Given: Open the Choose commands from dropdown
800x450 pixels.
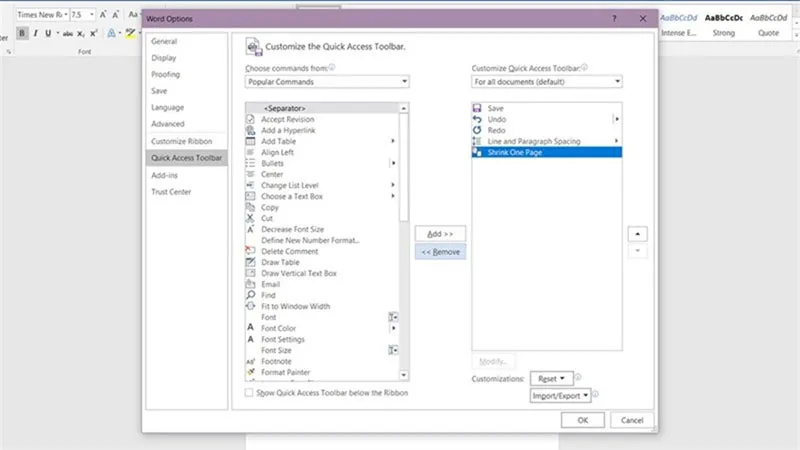Looking at the screenshot, I should pyautogui.click(x=327, y=82).
